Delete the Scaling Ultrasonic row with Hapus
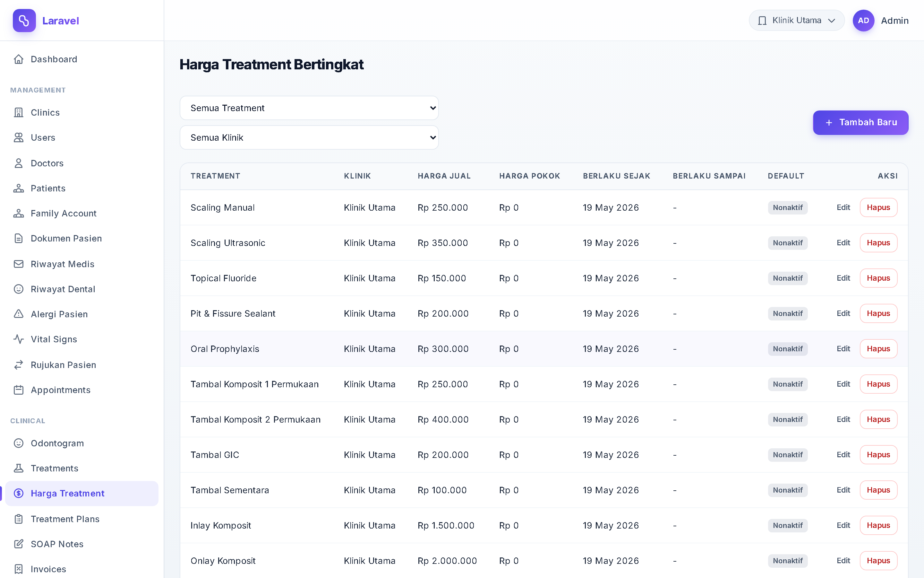This screenshot has width=924, height=578. 878,243
